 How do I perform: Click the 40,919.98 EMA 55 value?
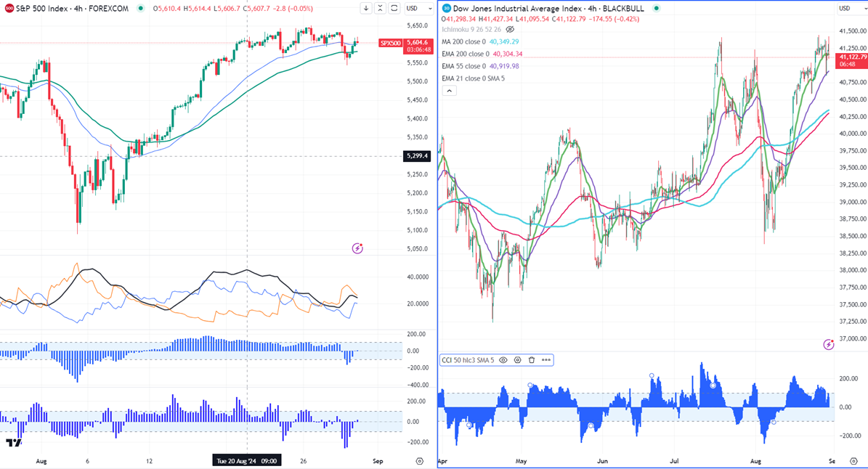coord(504,66)
